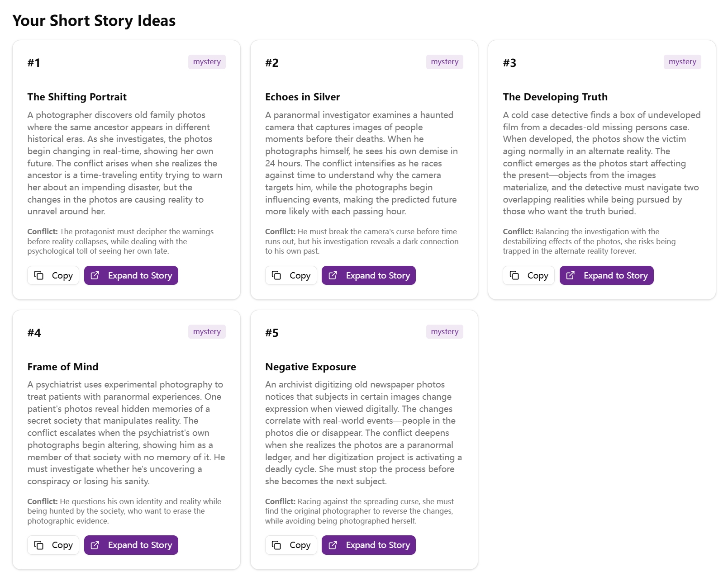The image size is (728, 581).
Task: Expand "Frame of Mind" to a story
Action: [131, 545]
